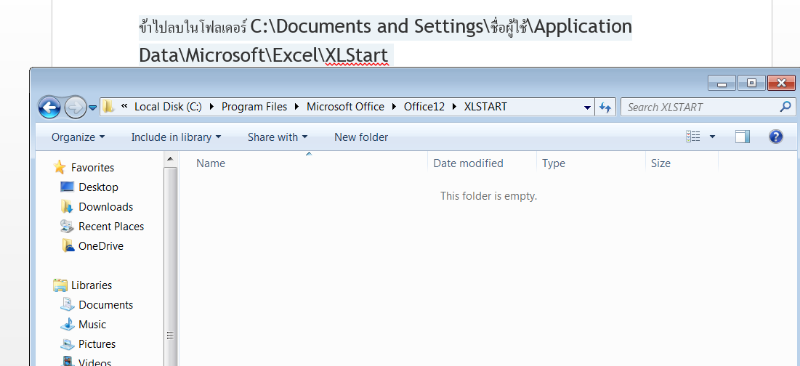Select XLSTART breadcrumb segment
Screen dimensions: 800x366
[x=485, y=107]
